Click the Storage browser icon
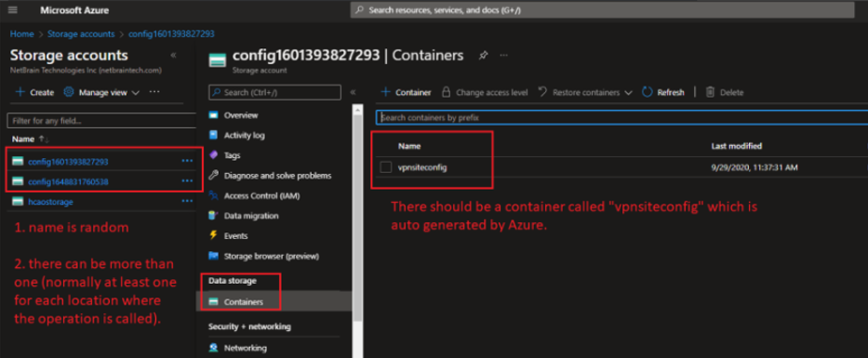This screenshot has height=358, width=868. tap(213, 257)
